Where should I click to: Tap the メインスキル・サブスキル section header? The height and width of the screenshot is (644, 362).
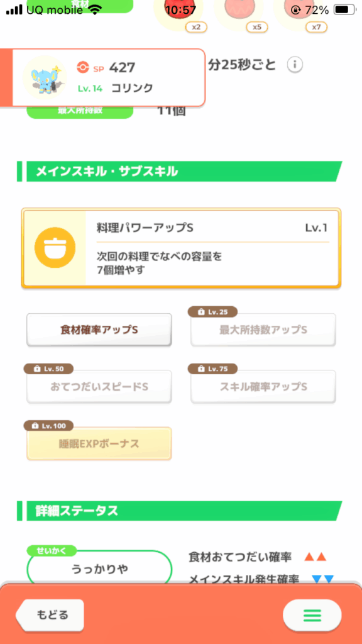tap(179, 172)
